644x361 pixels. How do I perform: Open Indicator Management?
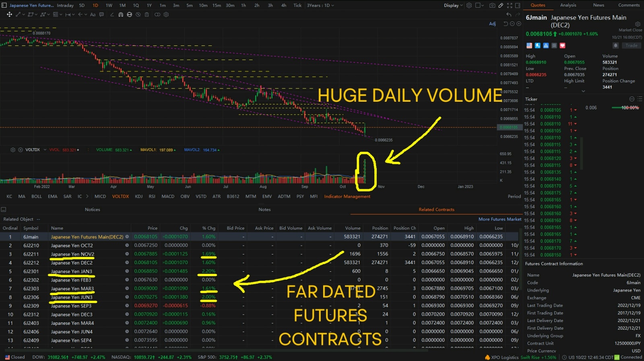(x=347, y=197)
